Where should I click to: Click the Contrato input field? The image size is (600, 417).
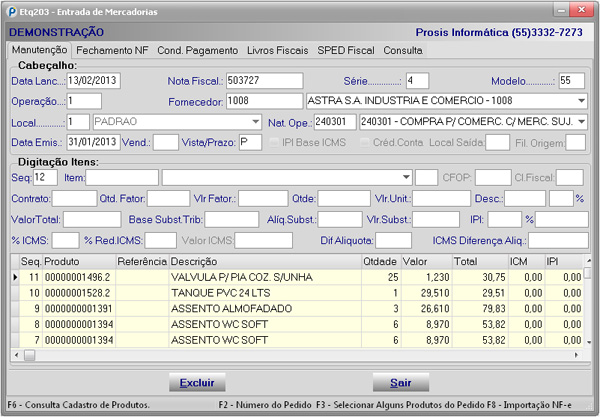pos(74,199)
